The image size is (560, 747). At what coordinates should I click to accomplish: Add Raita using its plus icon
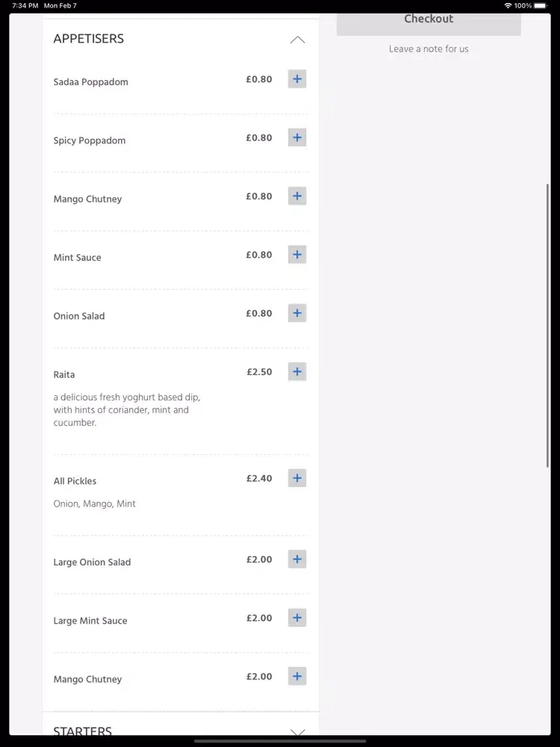click(297, 372)
